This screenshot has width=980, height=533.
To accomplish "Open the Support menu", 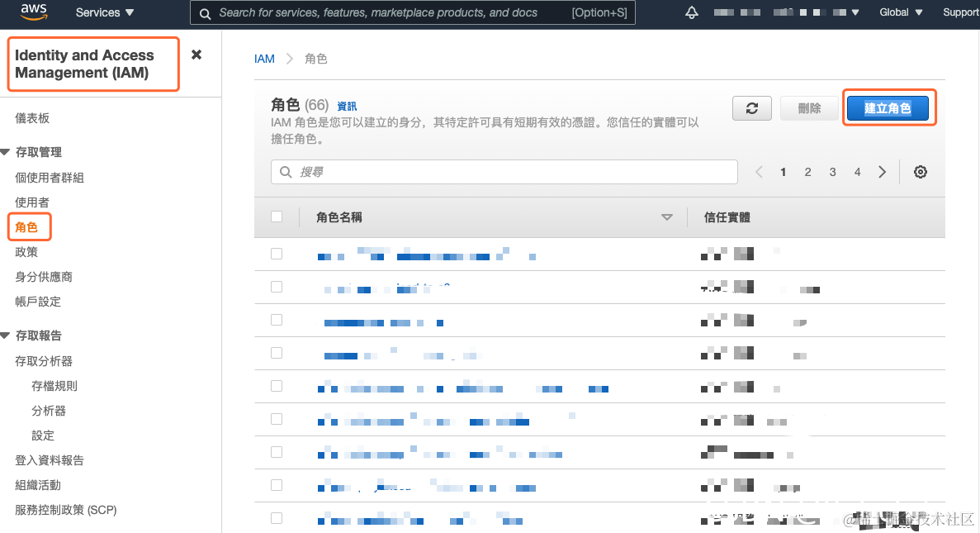I will pyautogui.click(x=961, y=12).
